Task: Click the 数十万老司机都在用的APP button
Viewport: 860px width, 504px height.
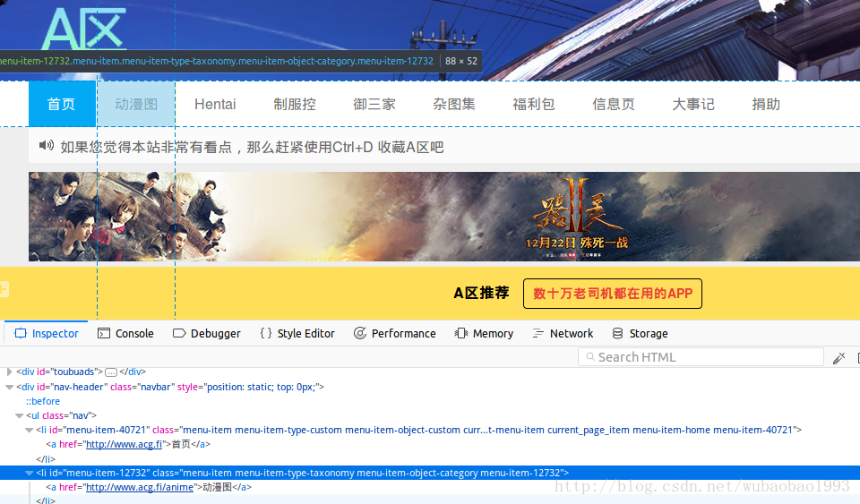Action: [x=613, y=294]
